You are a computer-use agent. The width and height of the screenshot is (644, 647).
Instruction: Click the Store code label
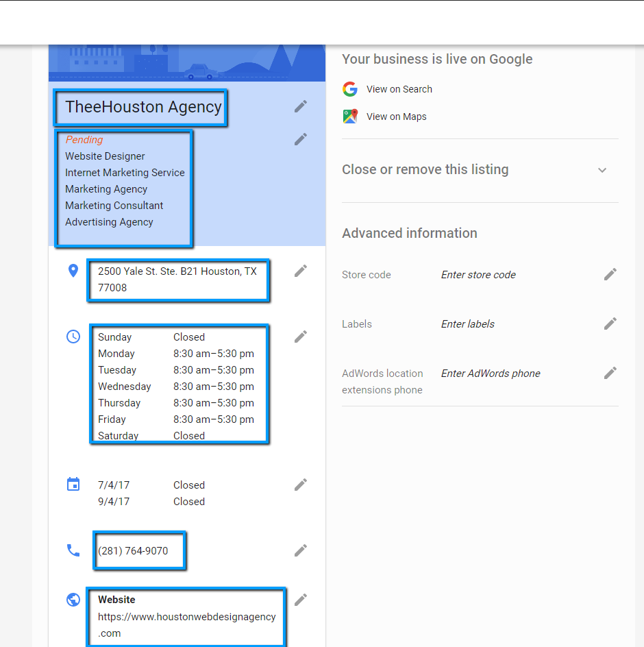tap(367, 275)
